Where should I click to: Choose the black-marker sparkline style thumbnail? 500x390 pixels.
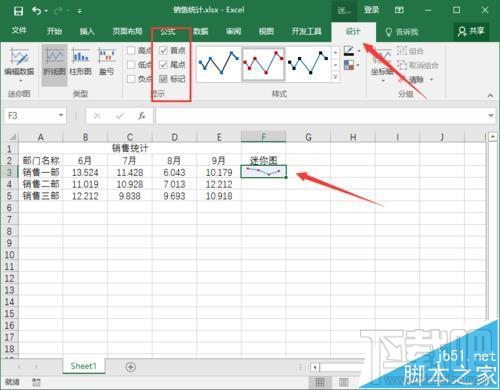tap(308, 63)
